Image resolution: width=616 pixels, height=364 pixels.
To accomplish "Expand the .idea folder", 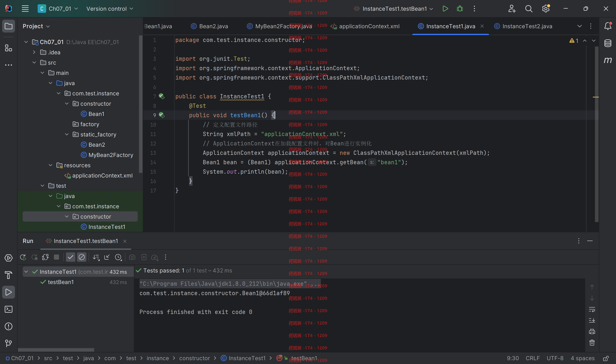I will [x=34, y=52].
